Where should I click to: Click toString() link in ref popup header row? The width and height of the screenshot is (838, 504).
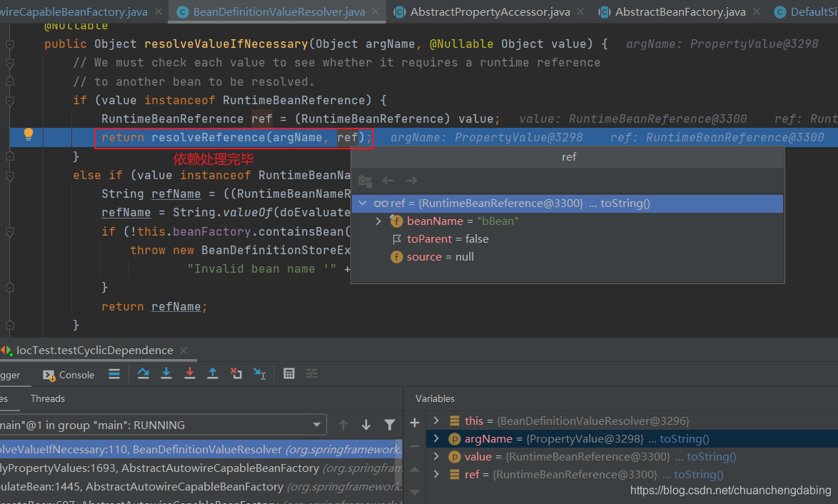[x=625, y=203]
